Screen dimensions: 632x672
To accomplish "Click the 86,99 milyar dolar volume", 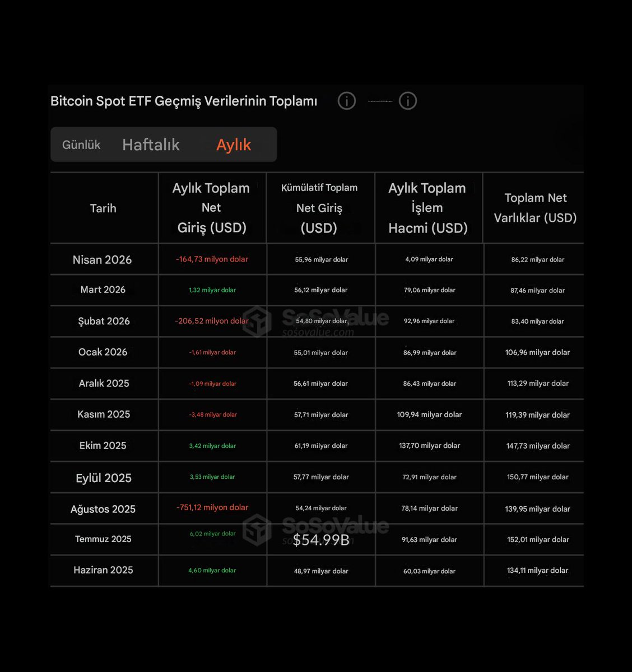I will (x=430, y=353).
